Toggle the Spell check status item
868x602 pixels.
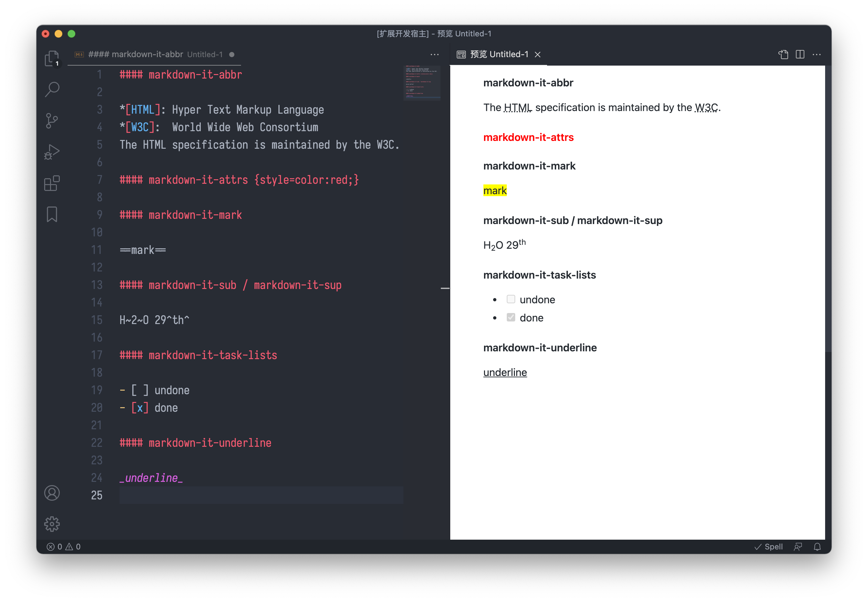click(x=768, y=546)
